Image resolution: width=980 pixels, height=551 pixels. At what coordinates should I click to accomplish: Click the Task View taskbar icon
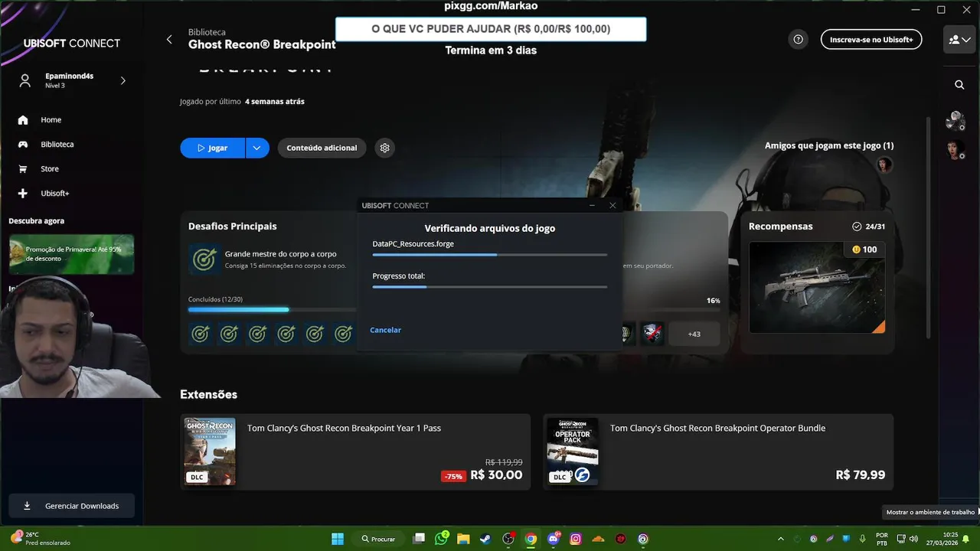tap(418, 539)
